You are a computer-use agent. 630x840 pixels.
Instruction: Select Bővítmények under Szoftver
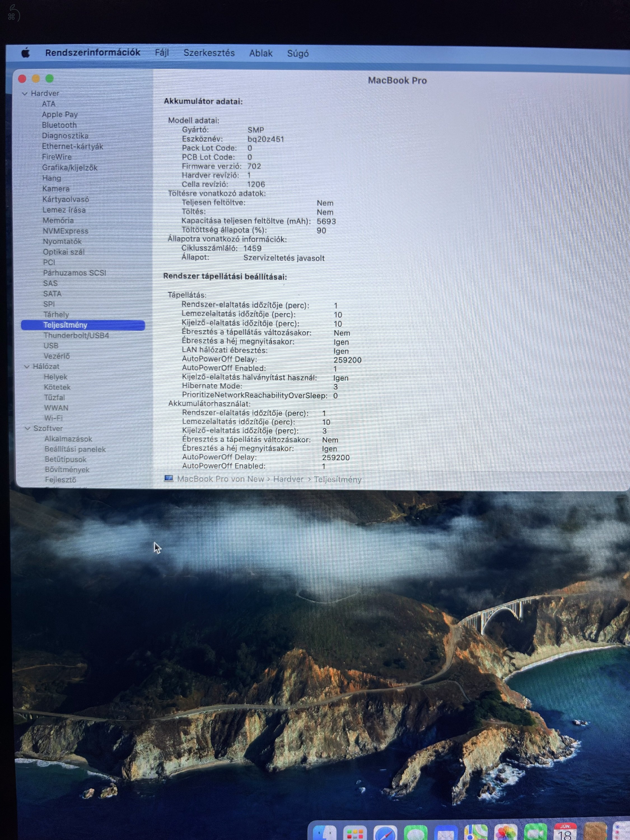67,469
